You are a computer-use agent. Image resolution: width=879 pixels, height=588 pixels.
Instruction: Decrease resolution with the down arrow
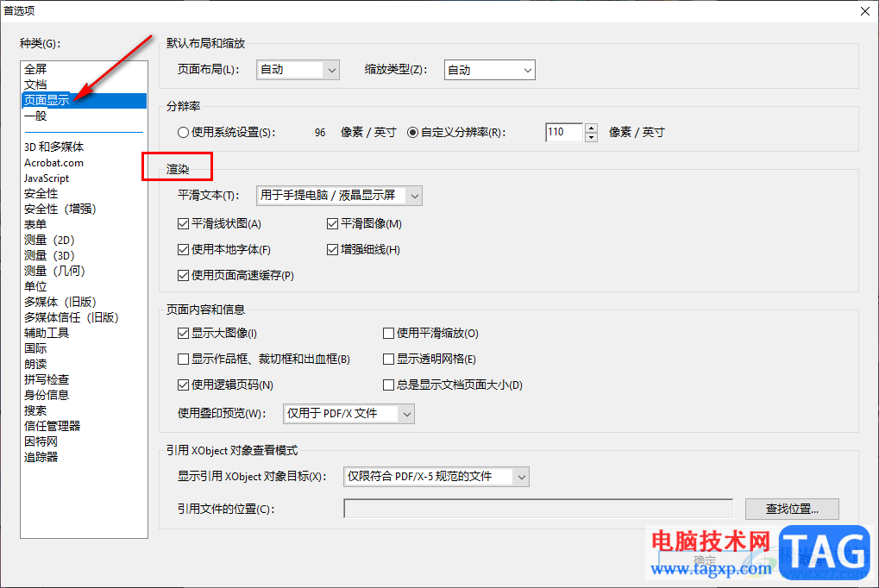(x=591, y=137)
